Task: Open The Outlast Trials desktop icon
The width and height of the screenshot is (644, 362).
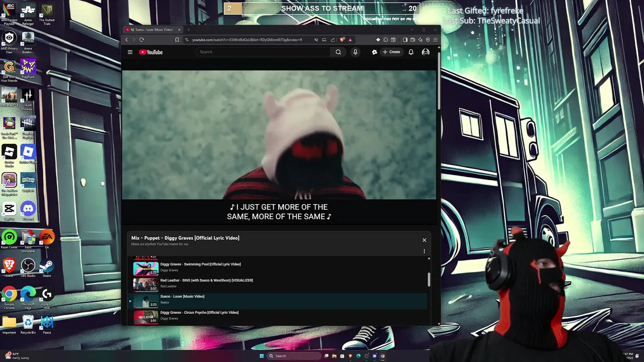Action: pyautogui.click(x=47, y=13)
